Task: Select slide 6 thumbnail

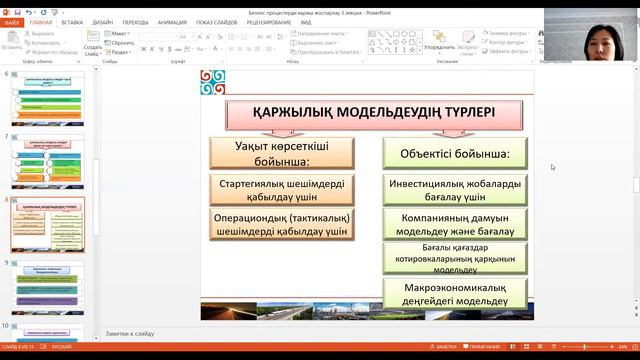Action: pyautogui.click(x=48, y=99)
